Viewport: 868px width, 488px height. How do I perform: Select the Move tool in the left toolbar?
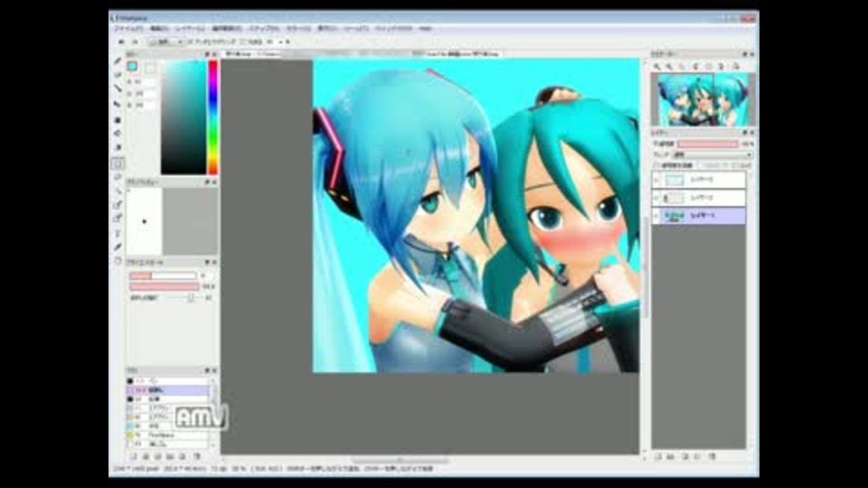118,104
